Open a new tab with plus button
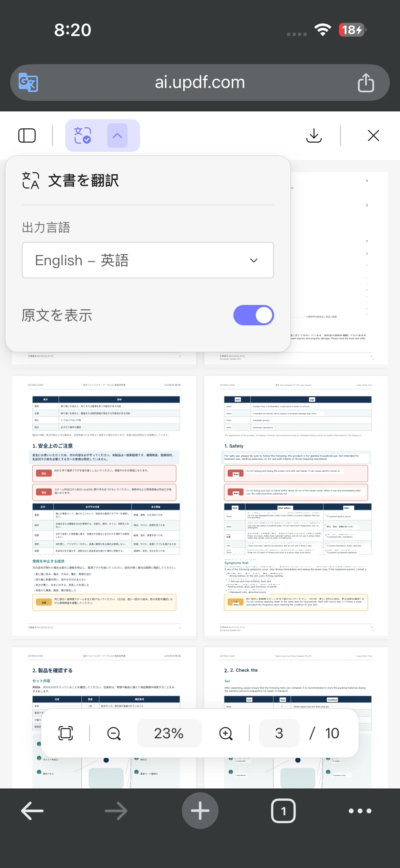 tap(200, 811)
